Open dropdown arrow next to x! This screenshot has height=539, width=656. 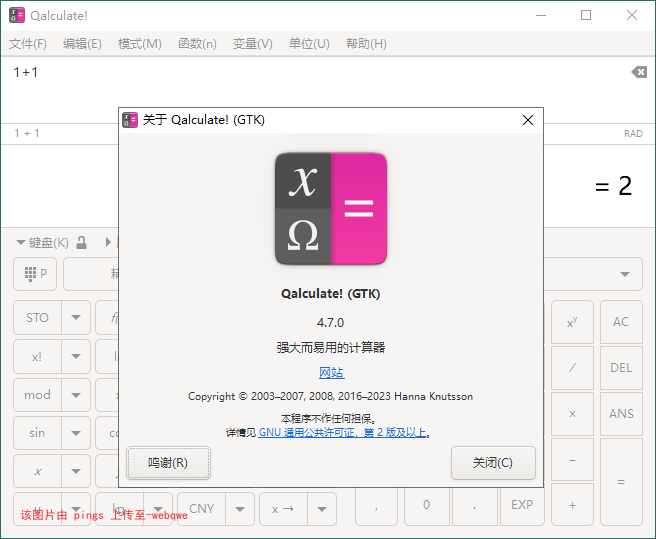(x=76, y=357)
